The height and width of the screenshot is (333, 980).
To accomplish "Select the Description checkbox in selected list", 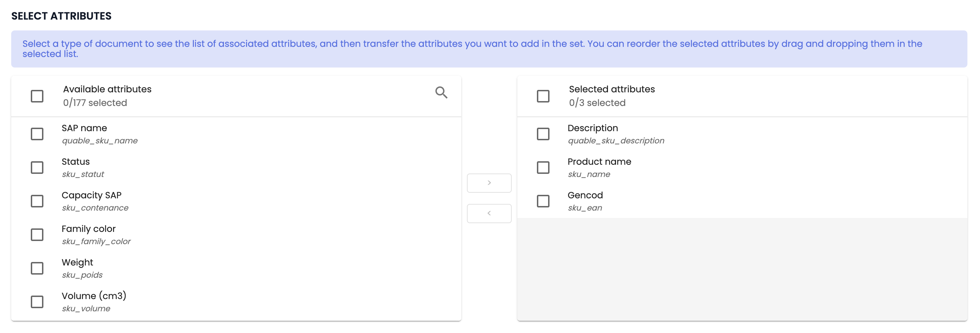I will point(543,134).
